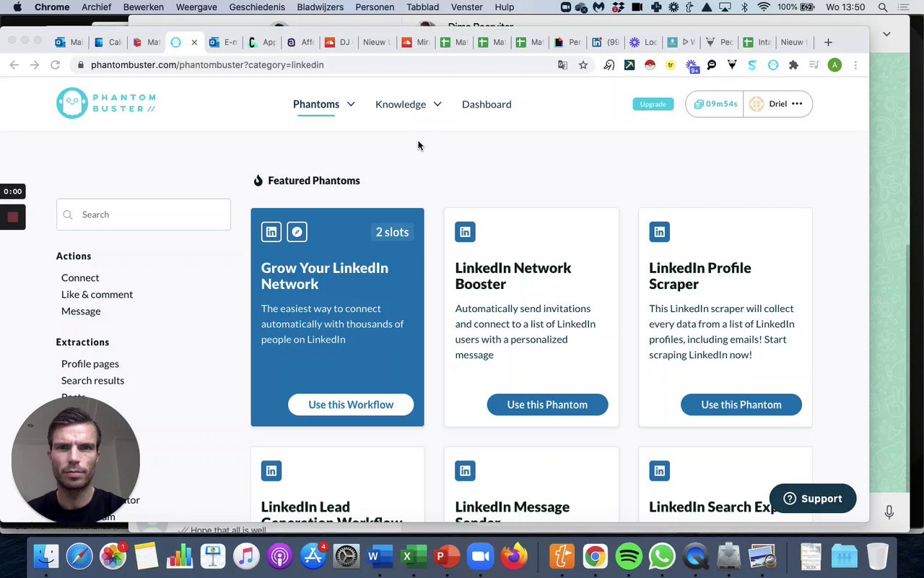Click Use this Workflow button
Viewport: 924px width, 578px height.
coord(351,405)
